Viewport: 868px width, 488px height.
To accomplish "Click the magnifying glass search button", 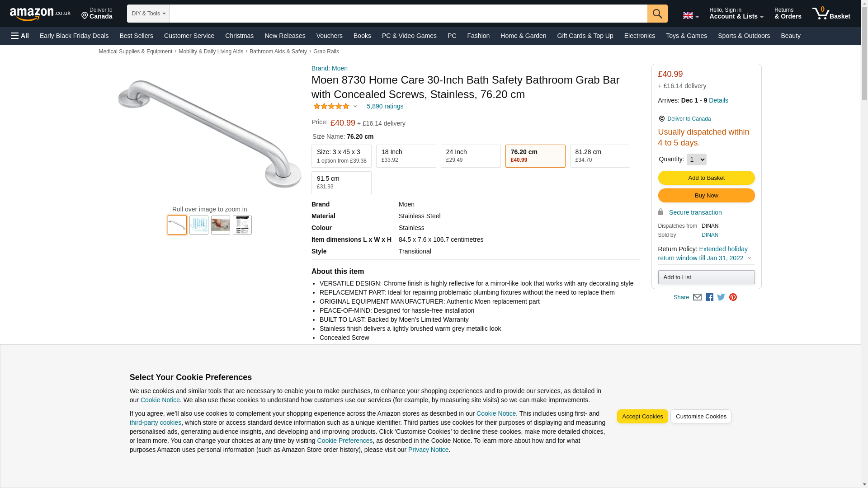I will (657, 14).
